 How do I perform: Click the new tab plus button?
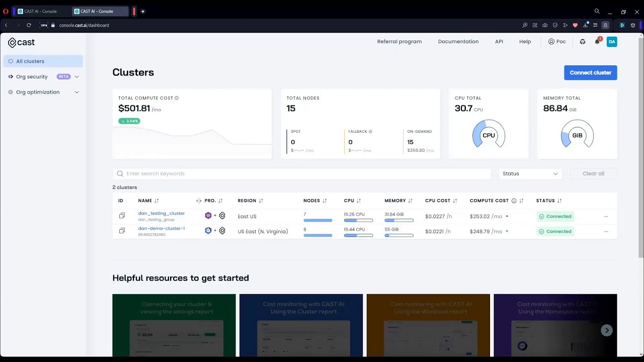coord(143,11)
